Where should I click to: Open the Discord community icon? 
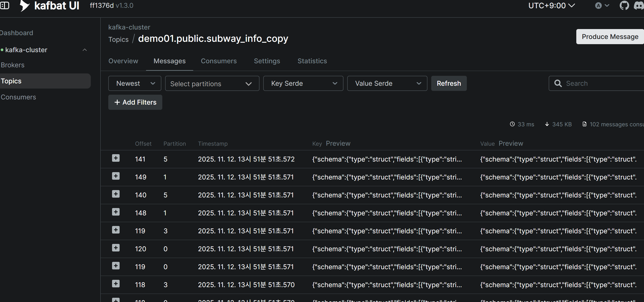[639, 5]
